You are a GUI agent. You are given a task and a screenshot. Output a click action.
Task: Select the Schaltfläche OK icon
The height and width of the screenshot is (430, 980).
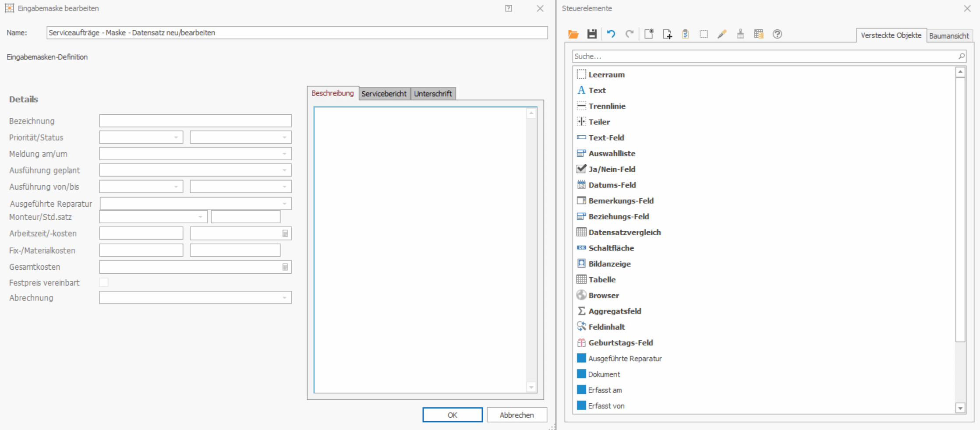coord(581,248)
